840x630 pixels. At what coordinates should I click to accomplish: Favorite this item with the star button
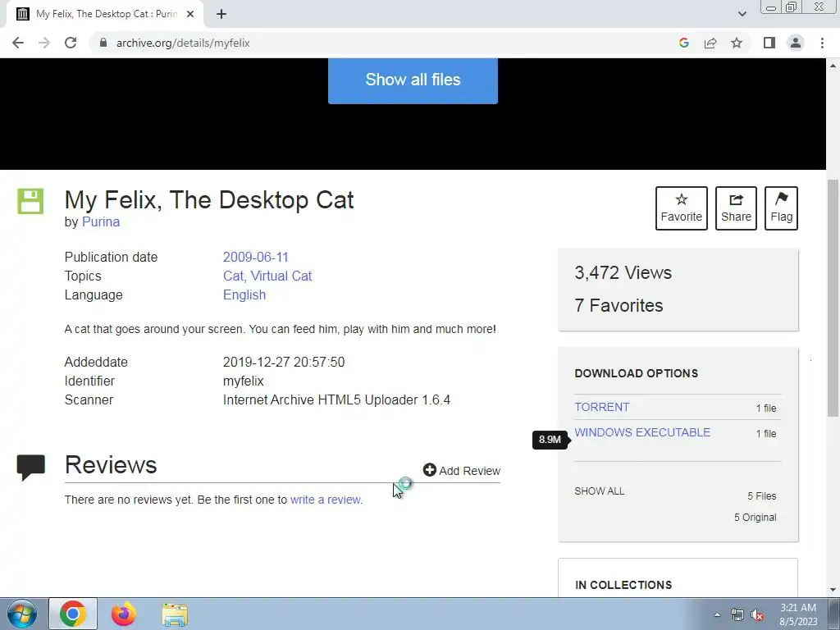[x=682, y=208]
